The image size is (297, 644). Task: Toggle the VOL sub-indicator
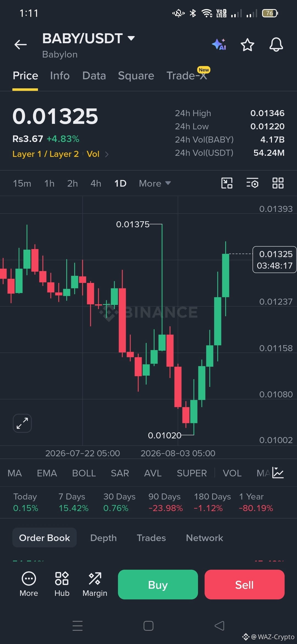coord(232,473)
